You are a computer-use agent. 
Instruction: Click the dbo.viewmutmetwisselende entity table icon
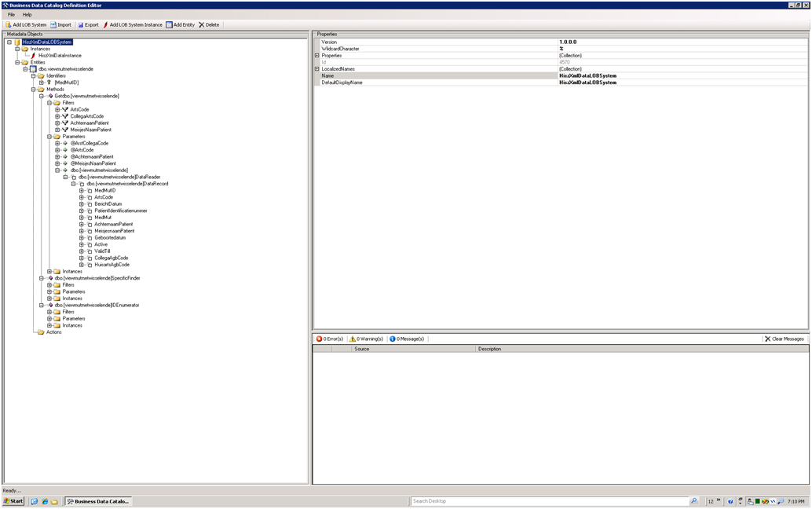click(33, 69)
